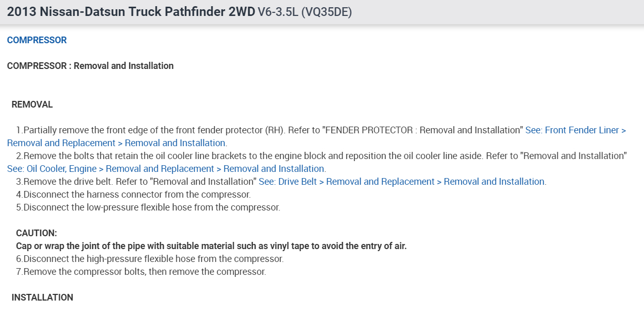Screen dimensions: 644x316
Task: Click the REMOVAL section heading
Action: pos(32,104)
